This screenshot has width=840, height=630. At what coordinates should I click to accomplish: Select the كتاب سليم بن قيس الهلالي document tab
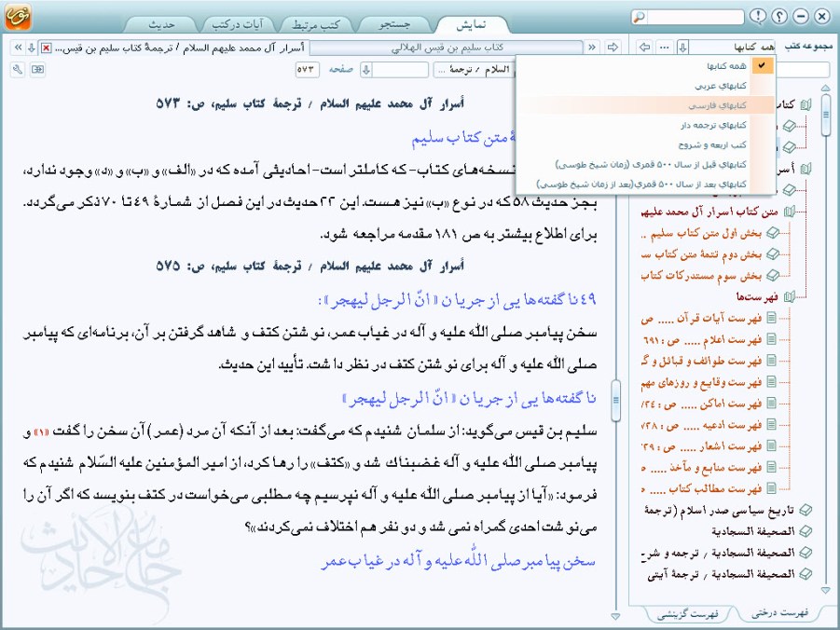tap(447, 48)
